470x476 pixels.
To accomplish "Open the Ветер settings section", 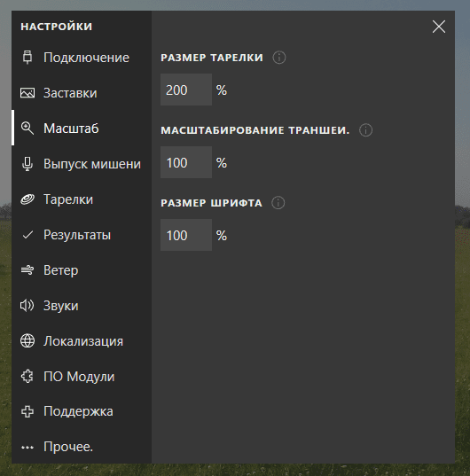I will pos(82,269).
